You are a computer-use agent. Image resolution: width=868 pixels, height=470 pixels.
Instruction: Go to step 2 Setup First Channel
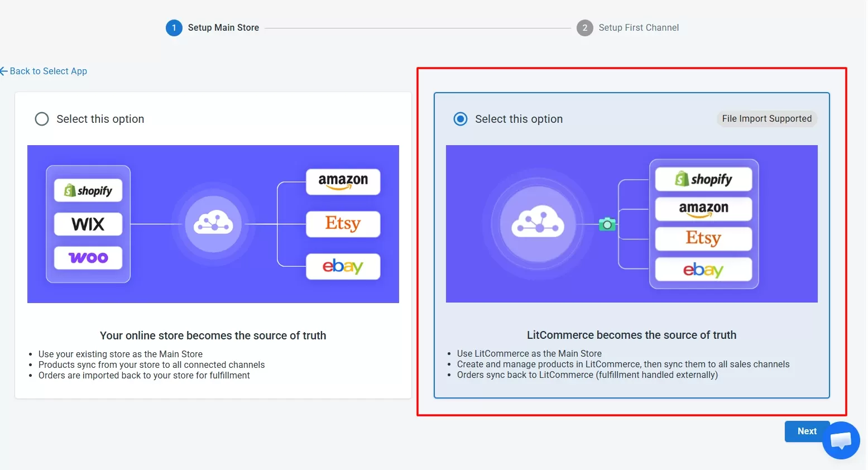(x=628, y=28)
